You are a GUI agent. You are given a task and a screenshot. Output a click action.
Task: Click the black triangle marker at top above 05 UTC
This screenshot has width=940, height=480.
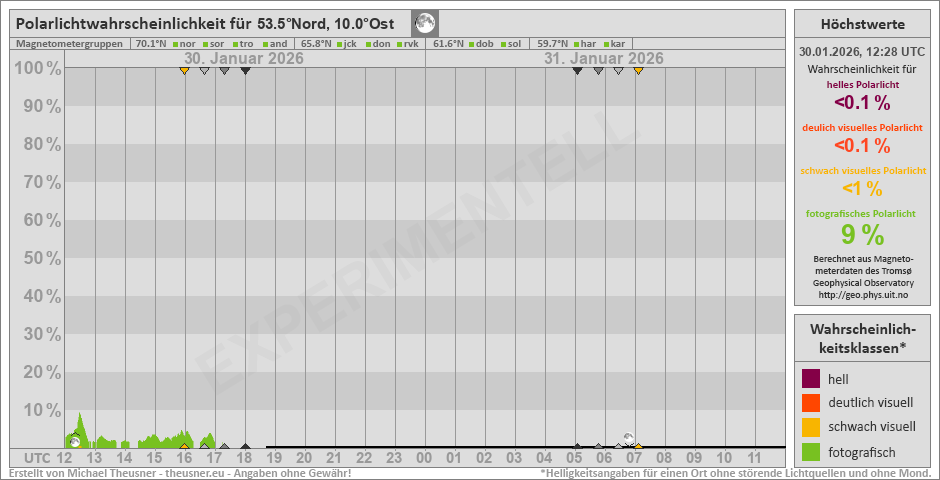pos(577,70)
